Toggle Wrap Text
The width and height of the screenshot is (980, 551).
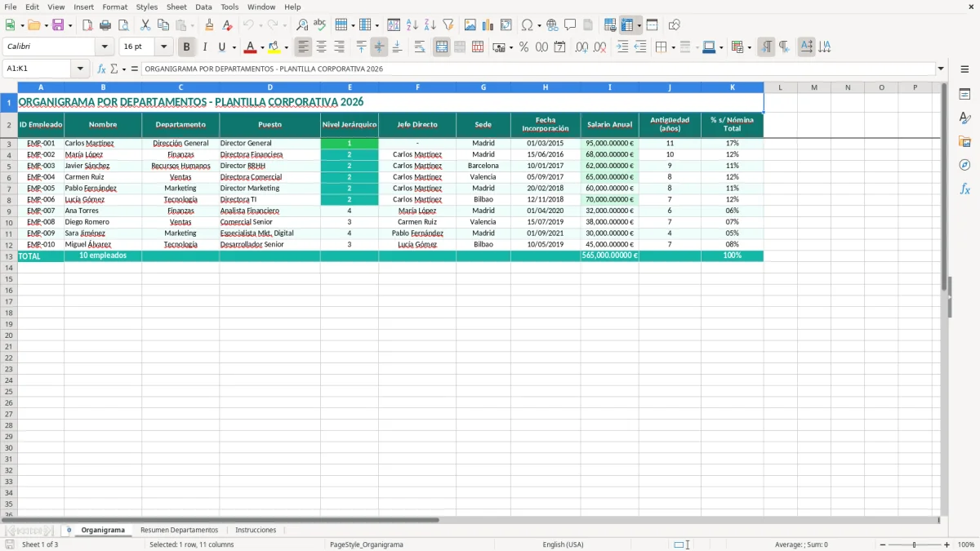pyautogui.click(x=420, y=47)
